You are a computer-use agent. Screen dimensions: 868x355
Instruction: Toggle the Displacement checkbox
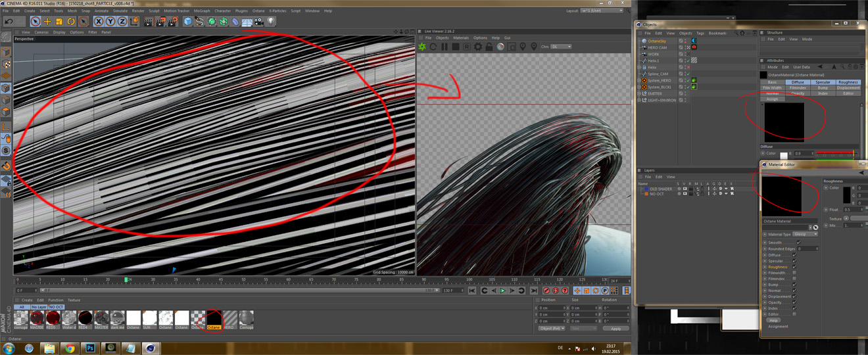(794, 296)
